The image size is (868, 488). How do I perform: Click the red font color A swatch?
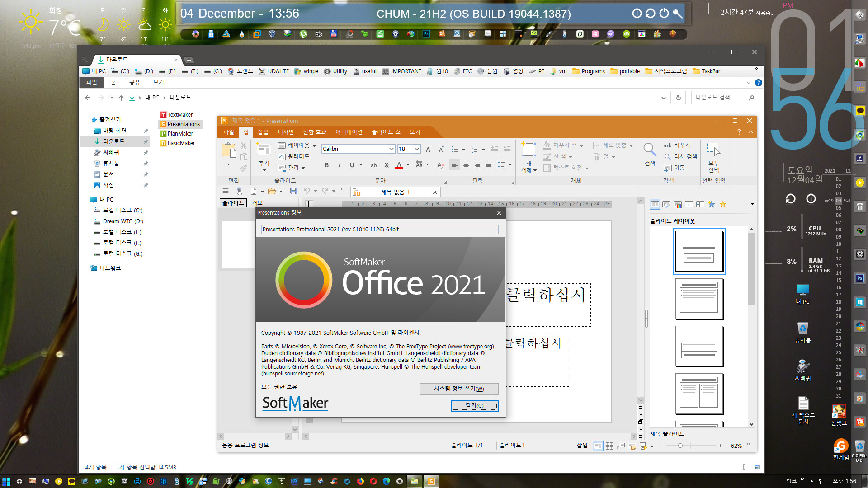pyautogui.click(x=399, y=165)
